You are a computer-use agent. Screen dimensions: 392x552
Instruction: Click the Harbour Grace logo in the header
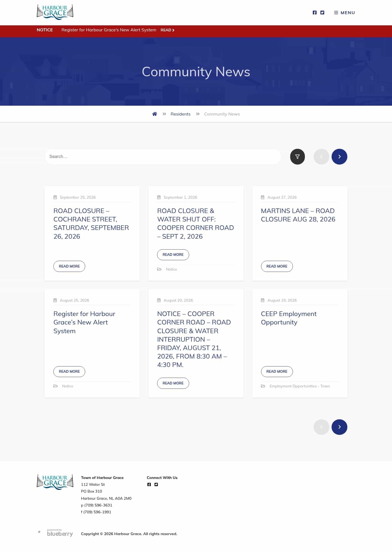tap(55, 12)
